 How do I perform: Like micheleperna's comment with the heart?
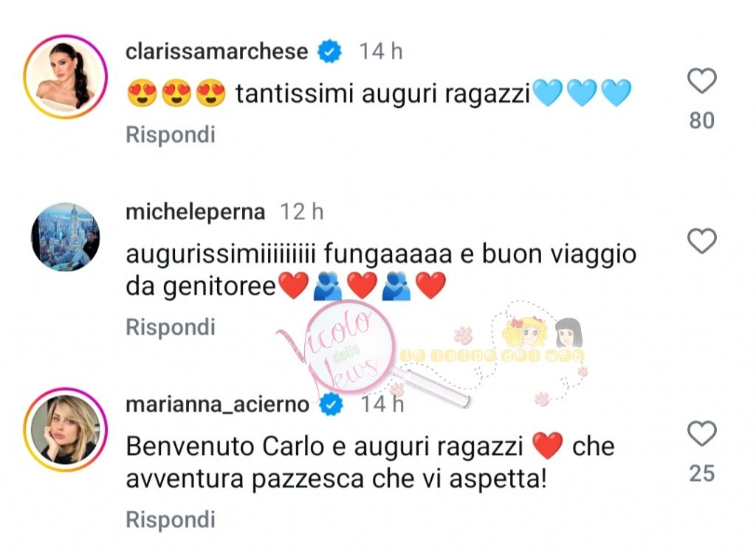point(701,241)
